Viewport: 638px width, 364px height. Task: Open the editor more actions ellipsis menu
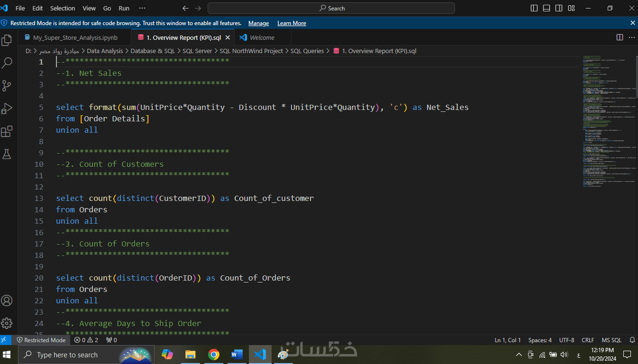[x=632, y=37]
